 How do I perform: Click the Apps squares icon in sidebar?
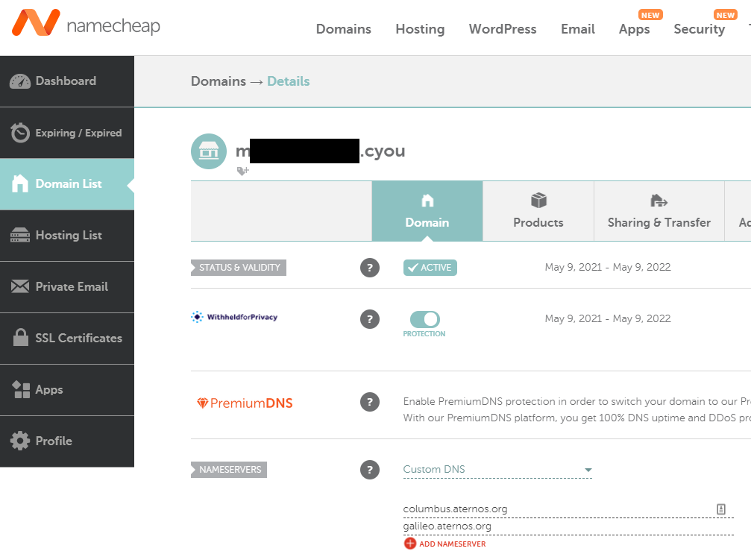[x=21, y=389]
